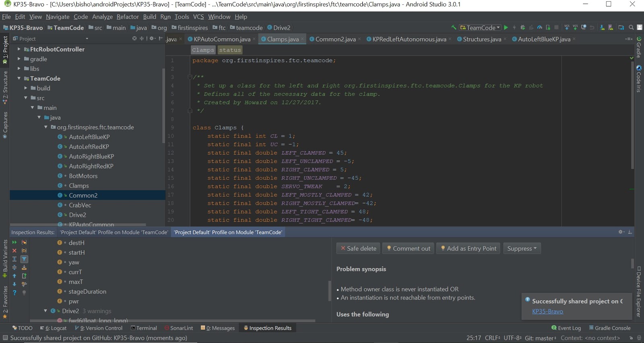Expand the FtcRobotController module node
This screenshot has width=644, height=343.
[x=19, y=49]
